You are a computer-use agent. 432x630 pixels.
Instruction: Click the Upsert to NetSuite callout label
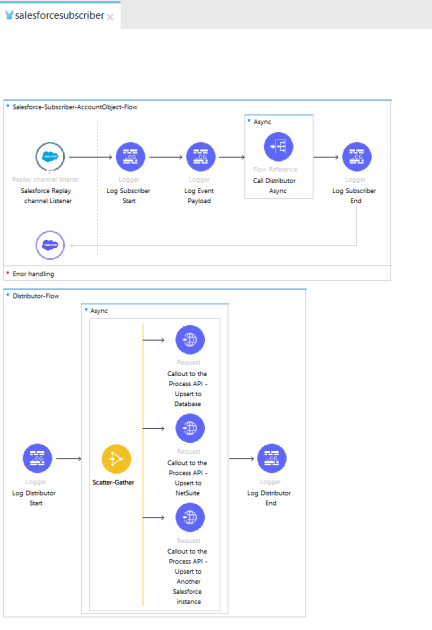point(188,478)
